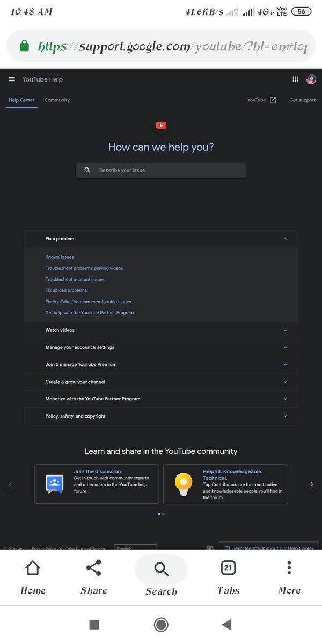Click the light bulb icon on the card
Screen dimensions: 322x644
coord(184,484)
